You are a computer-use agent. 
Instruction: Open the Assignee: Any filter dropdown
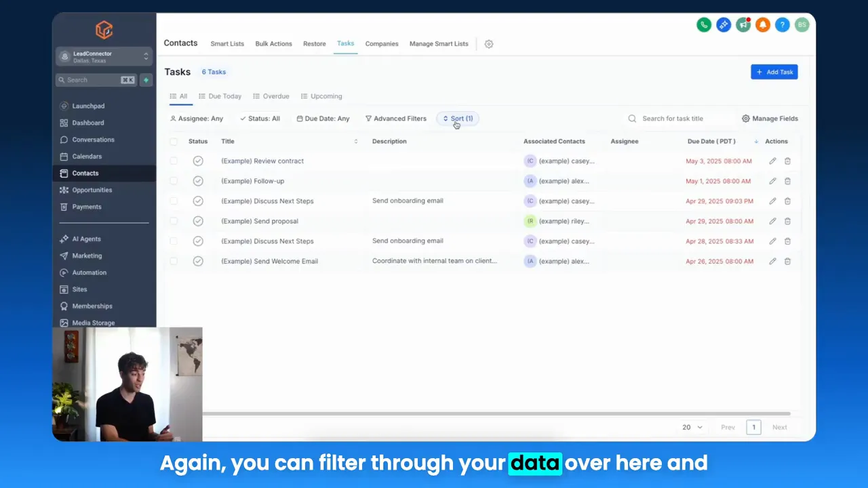(197, 118)
